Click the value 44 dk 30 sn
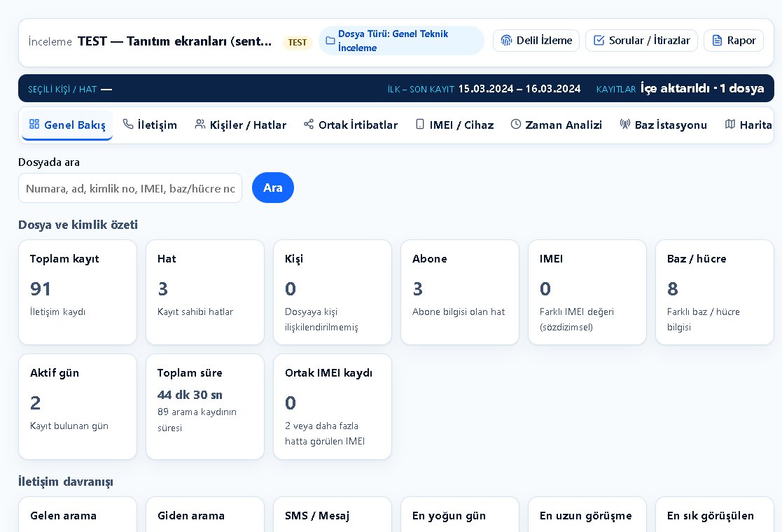 [190, 395]
